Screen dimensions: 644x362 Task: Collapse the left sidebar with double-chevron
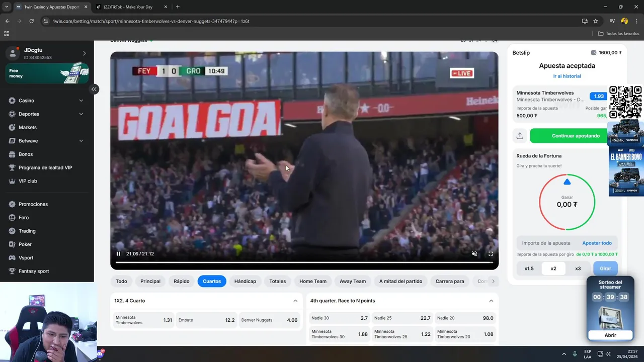coord(94,89)
